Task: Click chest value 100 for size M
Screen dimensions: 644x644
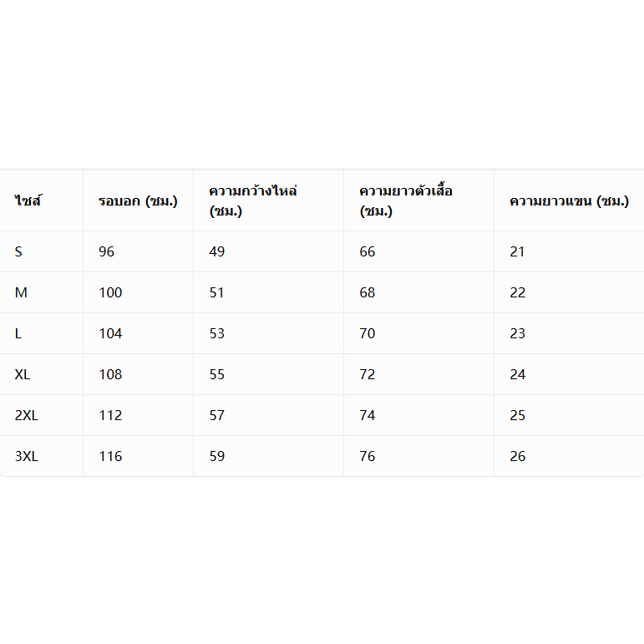Action: [x=110, y=292]
